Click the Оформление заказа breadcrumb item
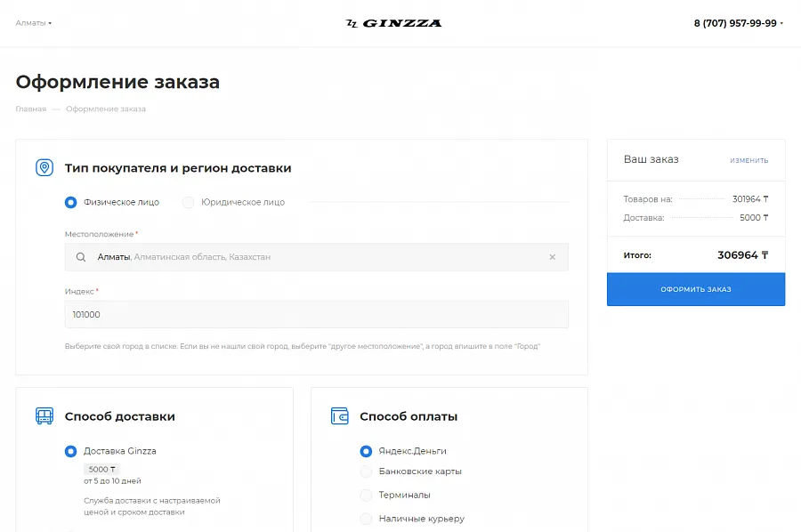 [106, 109]
